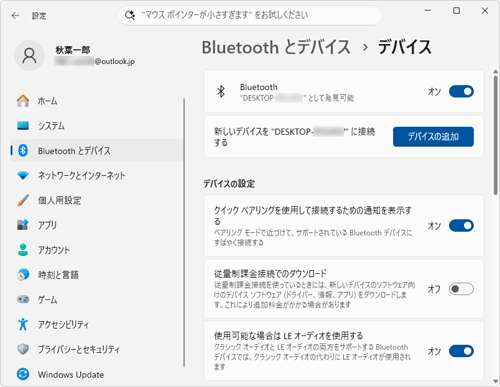The height and width of the screenshot is (387, 500).
Task: Click the ホーム house icon
Action: coord(23,101)
